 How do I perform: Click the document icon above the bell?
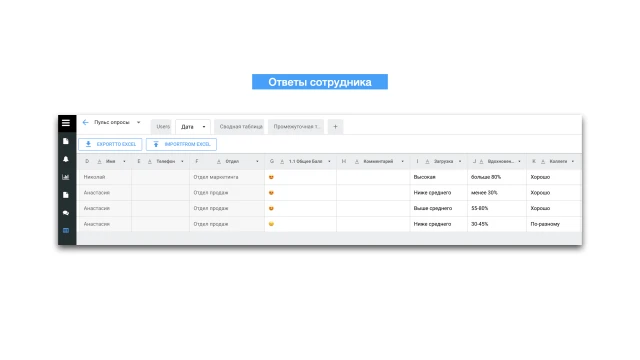point(66,141)
